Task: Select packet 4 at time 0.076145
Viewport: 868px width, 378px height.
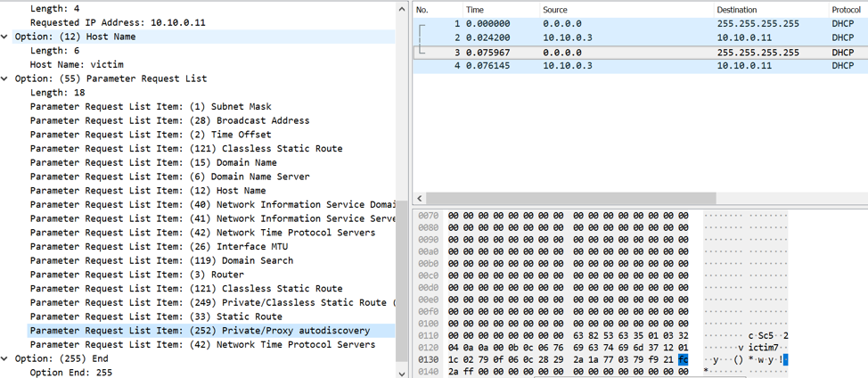Action: tap(641, 66)
